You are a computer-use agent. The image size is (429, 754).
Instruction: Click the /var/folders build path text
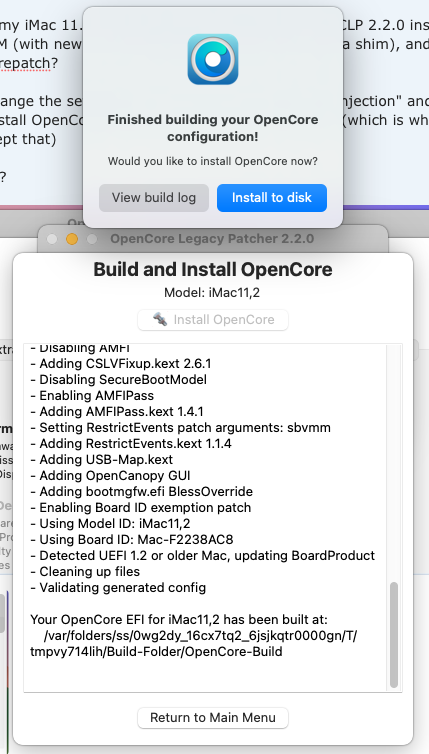[x=194, y=643]
